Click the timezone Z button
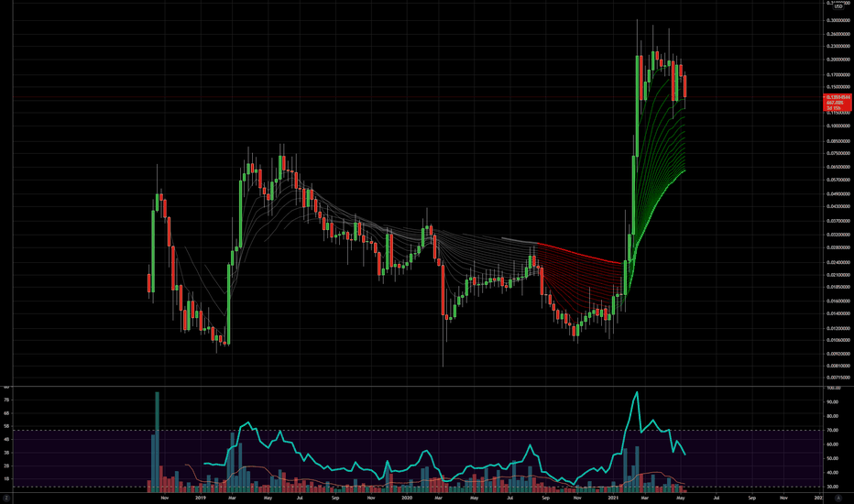The image size is (854, 504). click(6, 498)
